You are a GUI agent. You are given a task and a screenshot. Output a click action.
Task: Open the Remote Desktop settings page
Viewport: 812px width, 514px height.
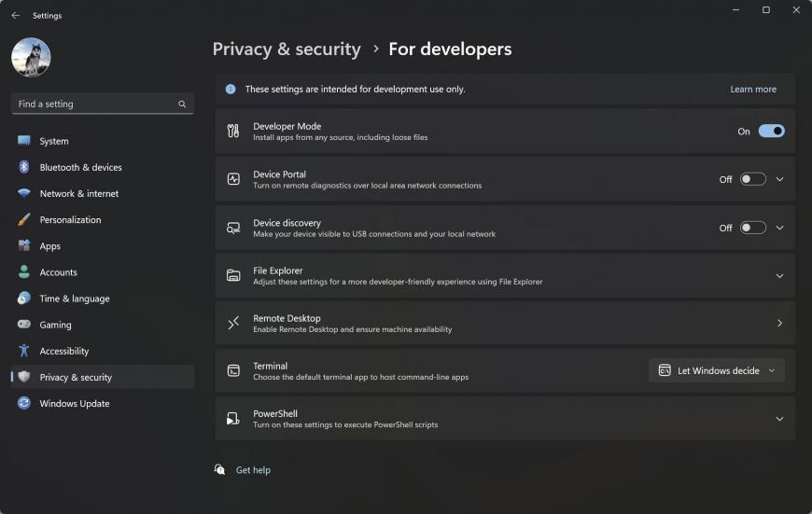[x=505, y=324]
